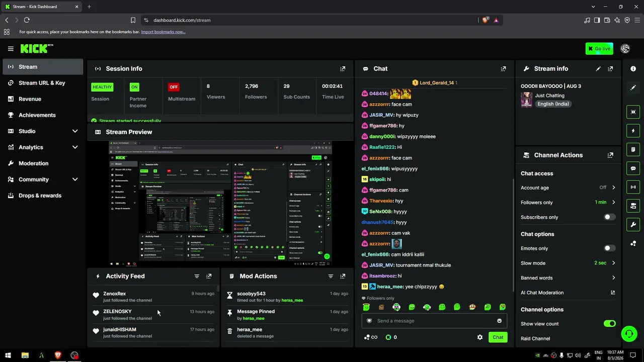This screenshot has height=362, width=644.
Task: Pop out the Stream info panel
Action: point(610,69)
